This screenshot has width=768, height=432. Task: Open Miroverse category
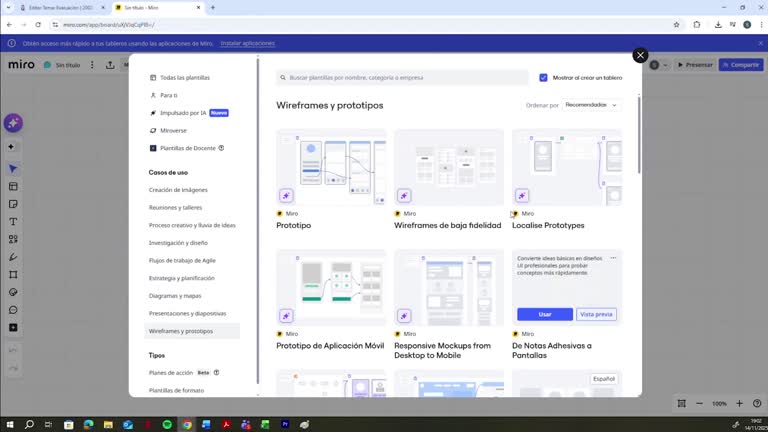pyautogui.click(x=173, y=130)
